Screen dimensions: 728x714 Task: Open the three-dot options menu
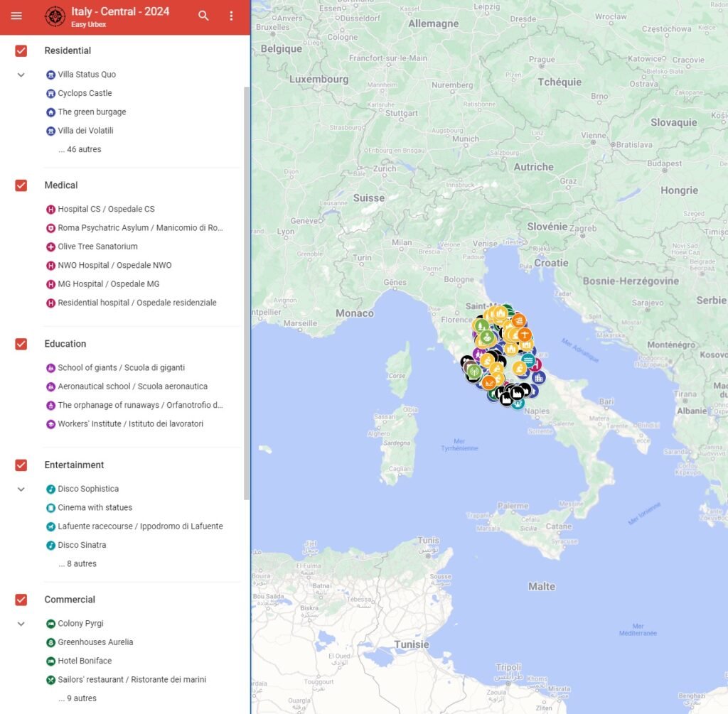pyautogui.click(x=231, y=16)
